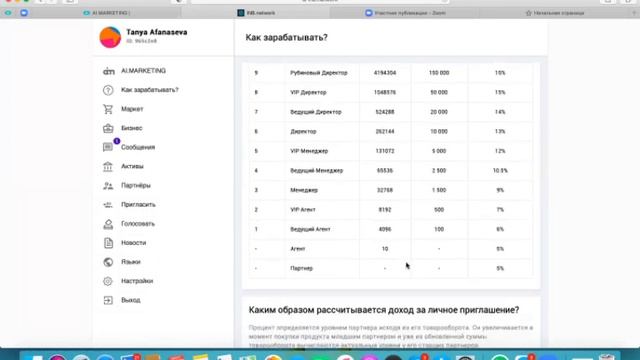This screenshot has width=640, height=360.
Task: Click the 10.5% percentage cell
Action: point(500,171)
